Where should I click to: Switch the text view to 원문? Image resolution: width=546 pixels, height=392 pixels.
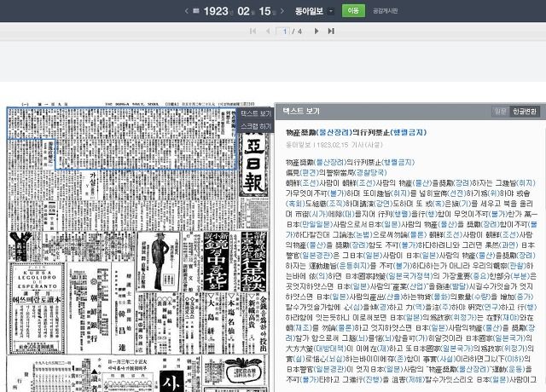(500, 112)
